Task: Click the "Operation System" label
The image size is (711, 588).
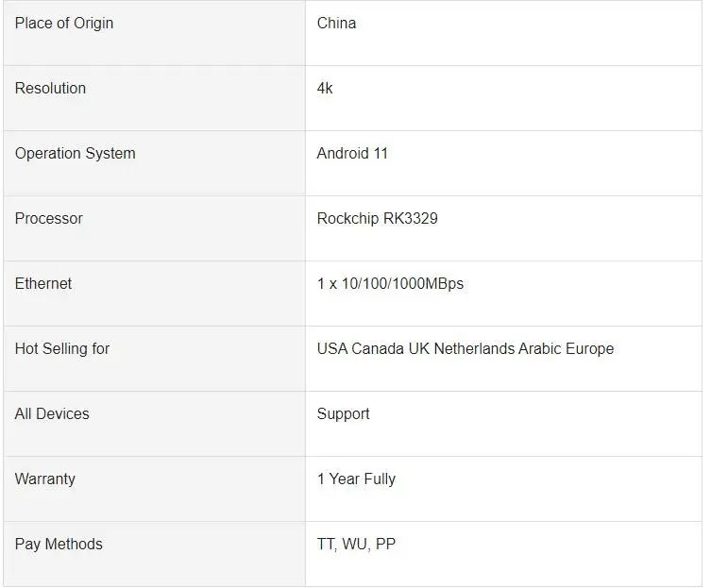Action: click(x=75, y=153)
